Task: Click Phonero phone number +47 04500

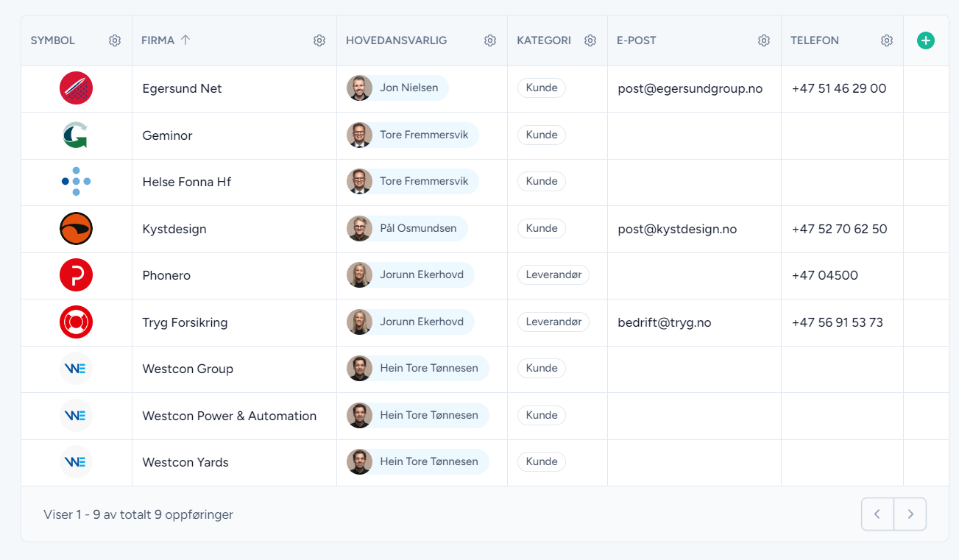Action: pos(824,275)
